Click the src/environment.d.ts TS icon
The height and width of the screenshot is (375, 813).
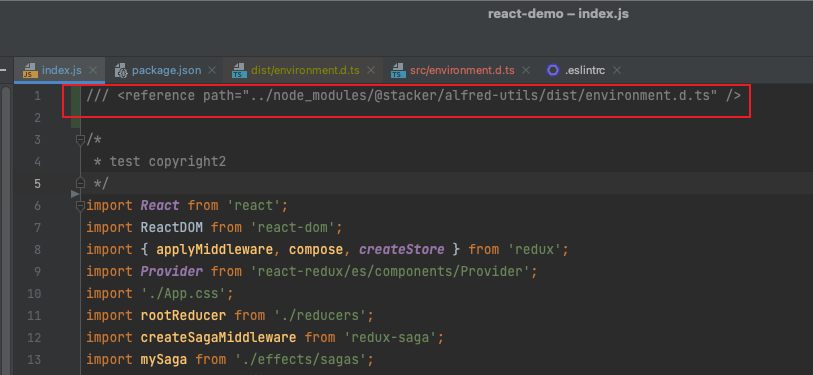point(398,71)
